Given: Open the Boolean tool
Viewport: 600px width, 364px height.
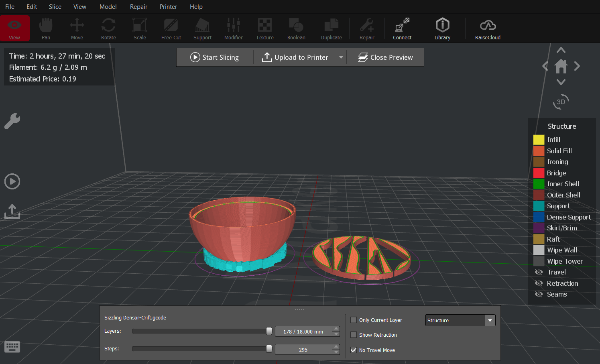Looking at the screenshot, I should tap(296, 28).
